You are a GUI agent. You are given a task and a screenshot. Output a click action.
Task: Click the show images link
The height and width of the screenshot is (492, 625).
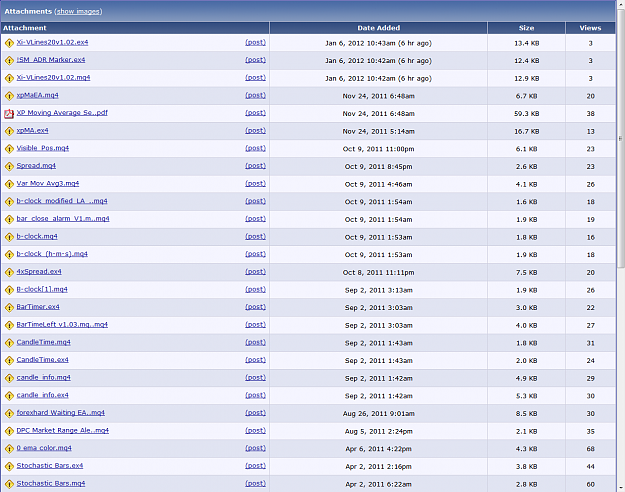point(78,12)
